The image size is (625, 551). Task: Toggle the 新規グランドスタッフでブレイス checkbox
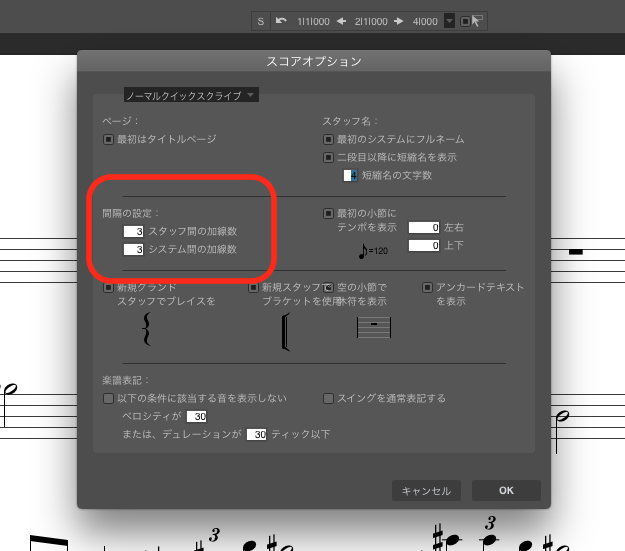[x=108, y=287]
